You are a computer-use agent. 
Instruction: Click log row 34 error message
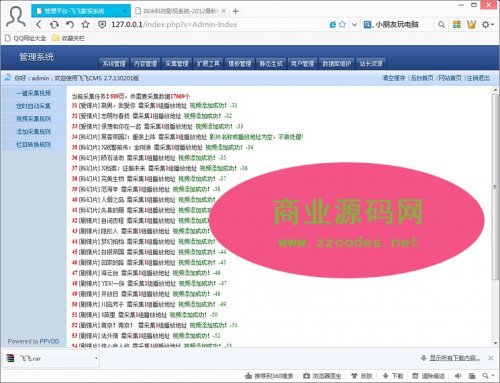[x=256, y=137]
